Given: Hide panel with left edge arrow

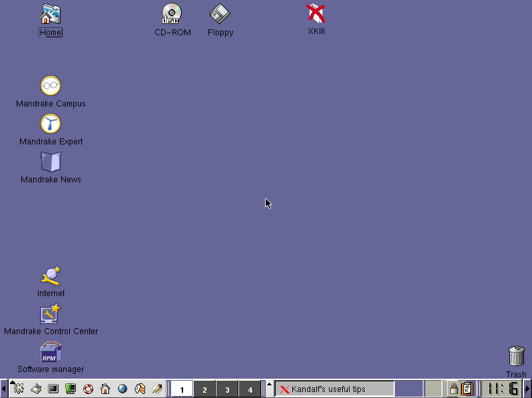Looking at the screenshot, I should coord(3,389).
